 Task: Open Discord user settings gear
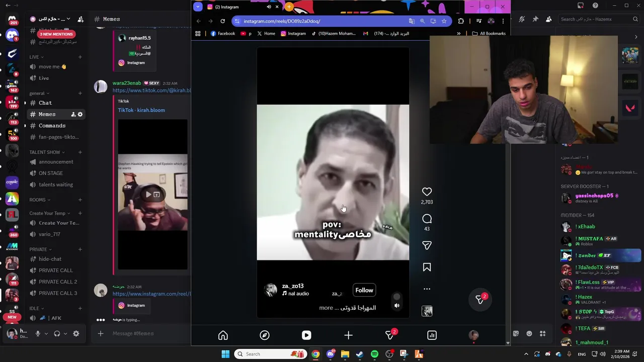76,333
